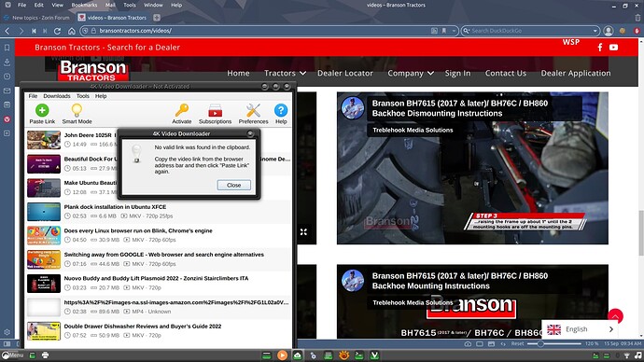
Task: Open the Activate key icon
Action: (182, 110)
